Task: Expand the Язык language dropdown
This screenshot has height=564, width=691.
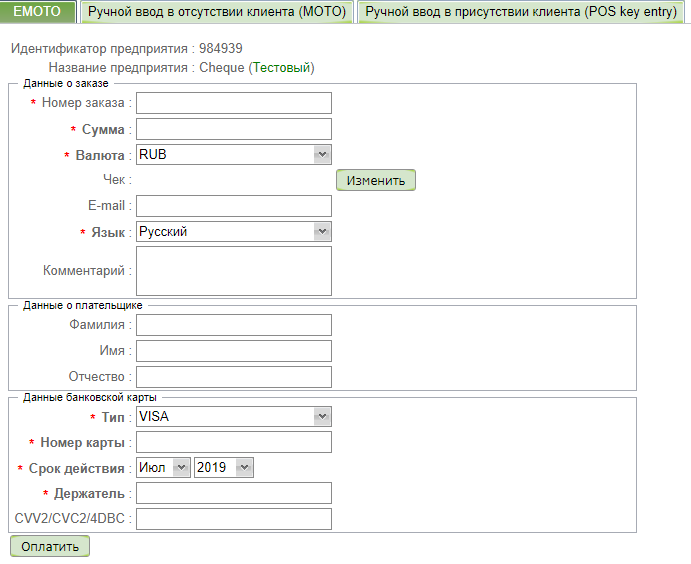Action: click(x=233, y=231)
